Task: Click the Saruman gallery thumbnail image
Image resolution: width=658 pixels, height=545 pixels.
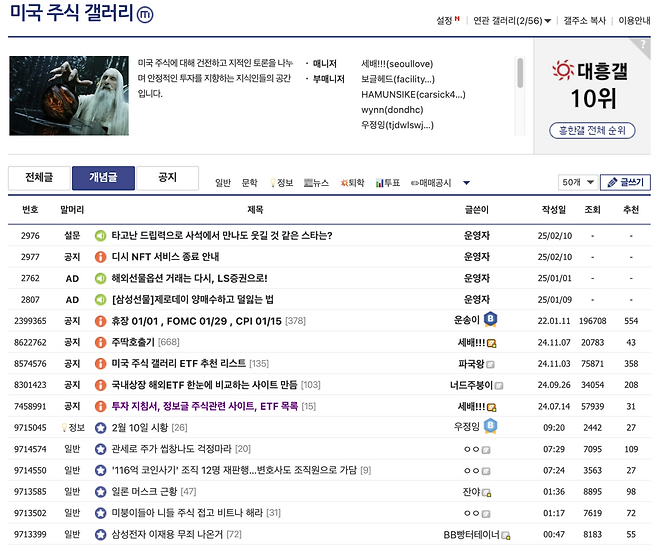Action: pos(69,96)
